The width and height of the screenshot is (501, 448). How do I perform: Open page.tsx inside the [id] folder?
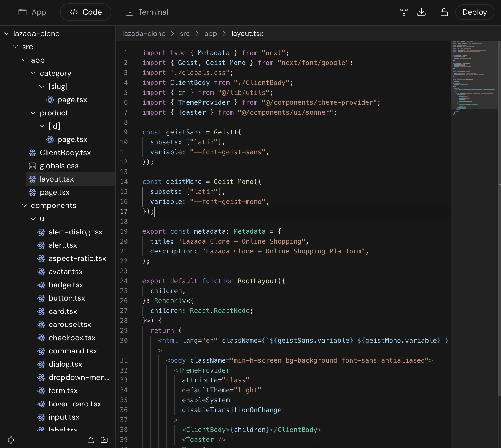point(72,139)
